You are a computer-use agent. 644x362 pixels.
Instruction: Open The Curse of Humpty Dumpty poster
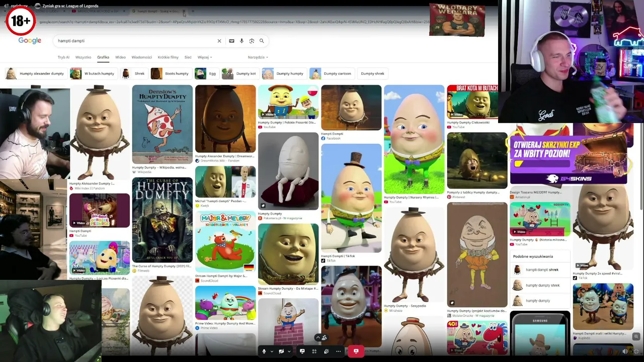pyautogui.click(x=162, y=220)
